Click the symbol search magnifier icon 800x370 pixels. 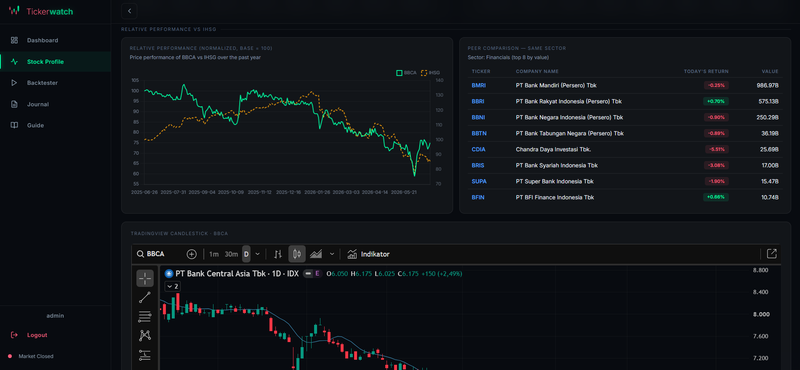140,254
